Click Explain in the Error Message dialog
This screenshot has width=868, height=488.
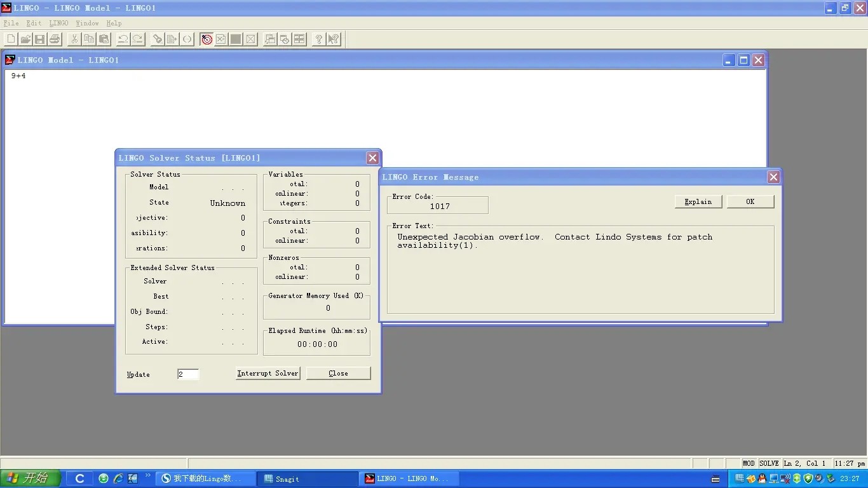pos(698,201)
